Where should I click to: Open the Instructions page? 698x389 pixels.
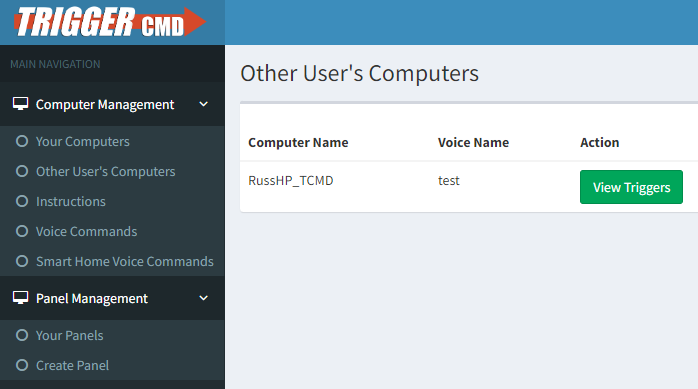tap(71, 202)
